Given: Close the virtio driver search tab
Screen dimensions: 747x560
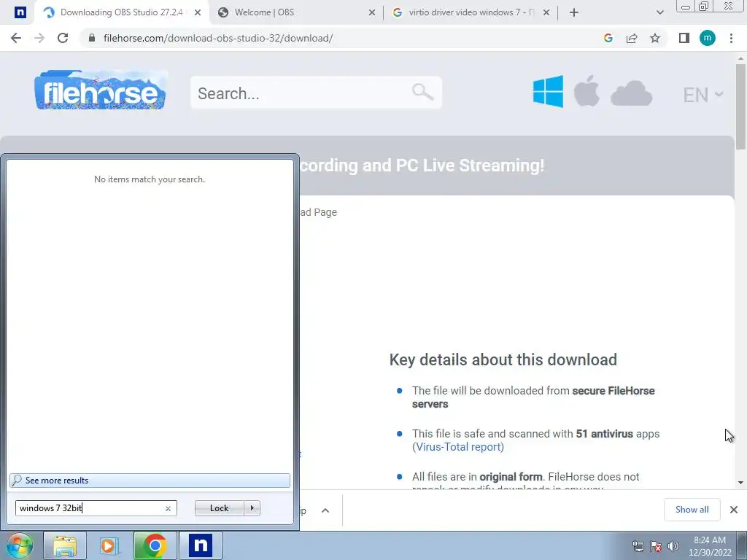Looking at the screenshot, I should click(x=546, y=12).
